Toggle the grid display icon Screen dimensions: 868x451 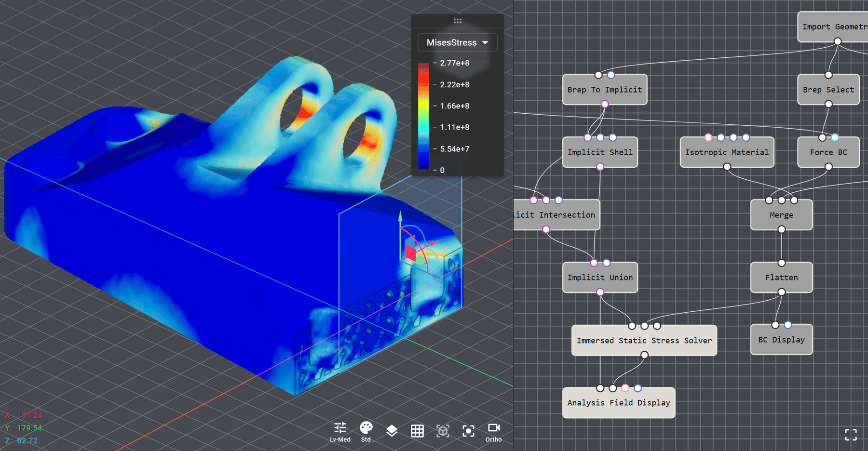(x=417, y=431)
